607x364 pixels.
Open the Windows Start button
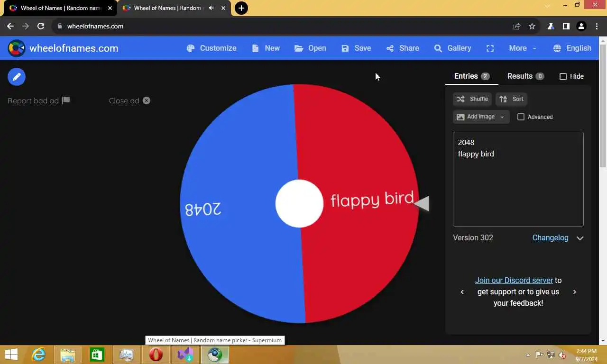click(11, 355)
